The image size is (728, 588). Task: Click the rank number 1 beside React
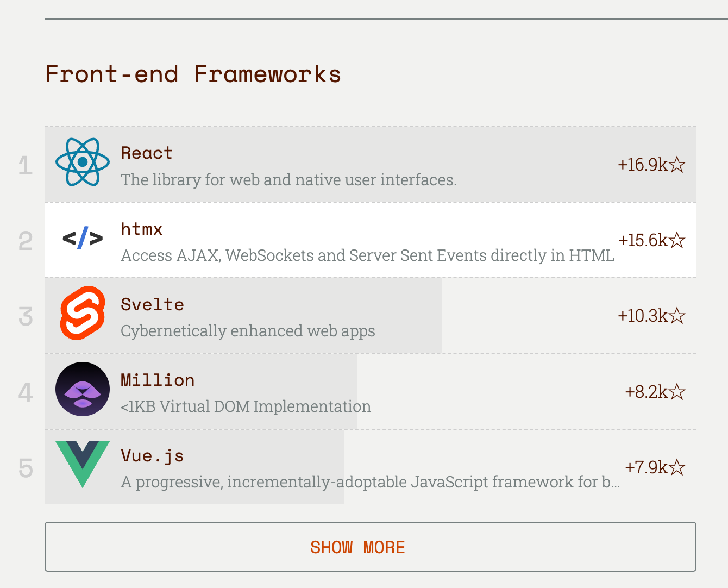click(26, 165)
